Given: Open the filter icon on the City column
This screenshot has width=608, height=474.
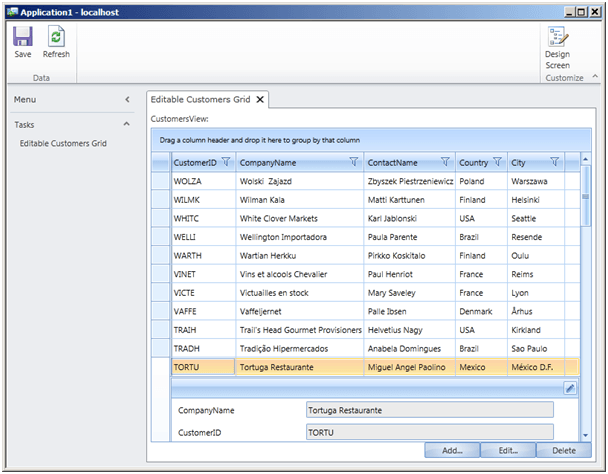Looking at the screenshot, I should (555, 162).
